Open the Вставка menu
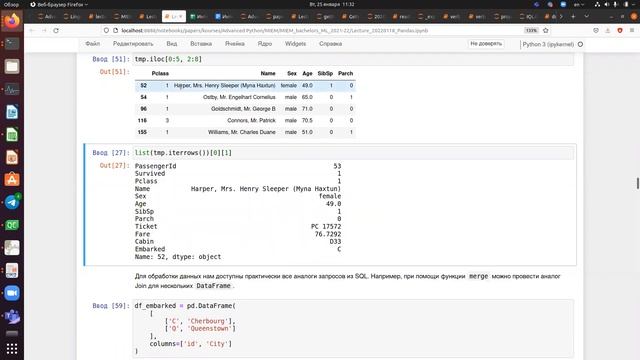Viewport: 640px width, 360px height. click(x=201, y=44)
